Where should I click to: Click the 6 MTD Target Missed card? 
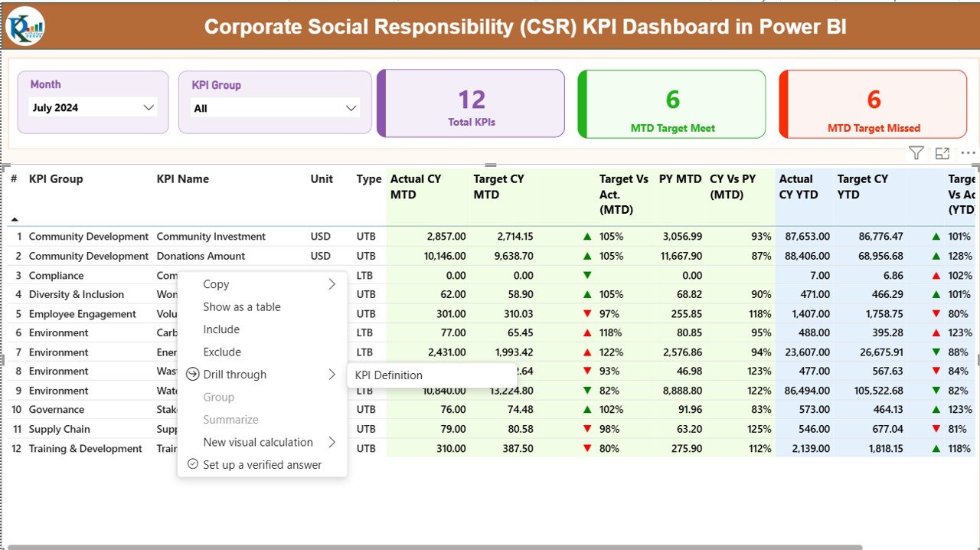pos(872,102)
